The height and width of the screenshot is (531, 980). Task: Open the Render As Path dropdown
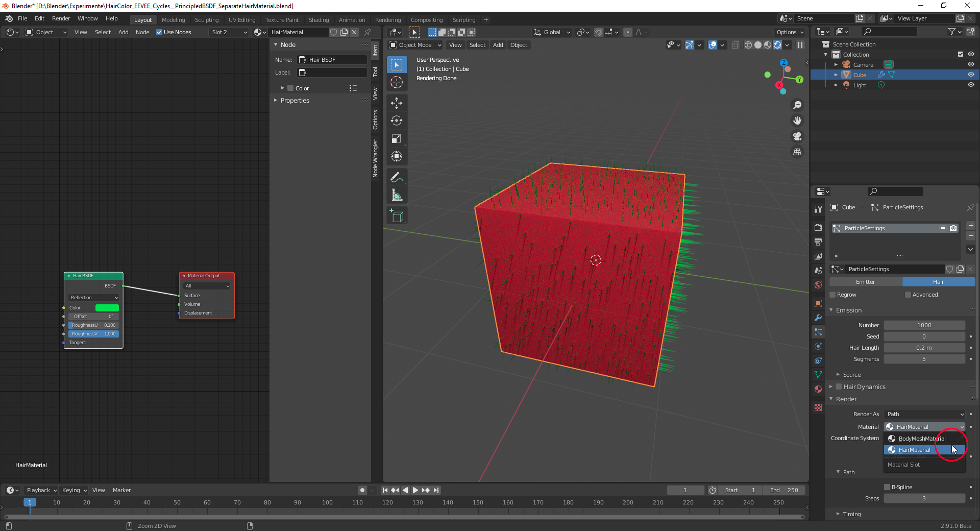[925, 414]
